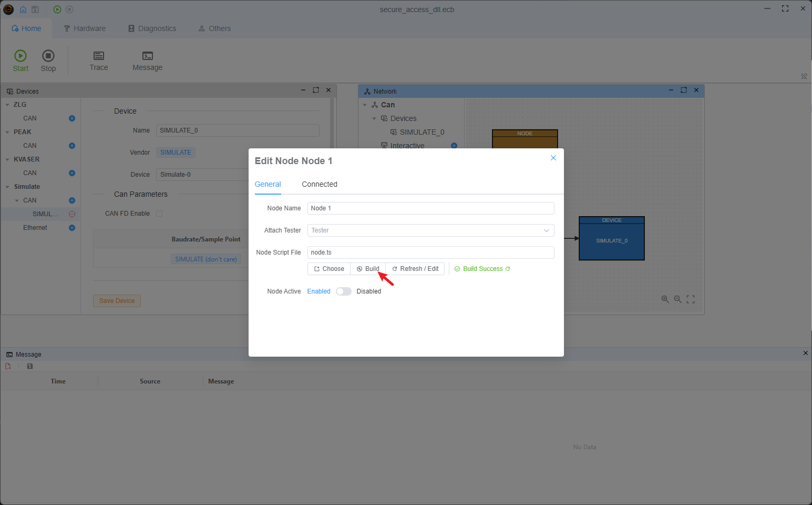Select the Ethernet tree item

(x=35, y=228)
